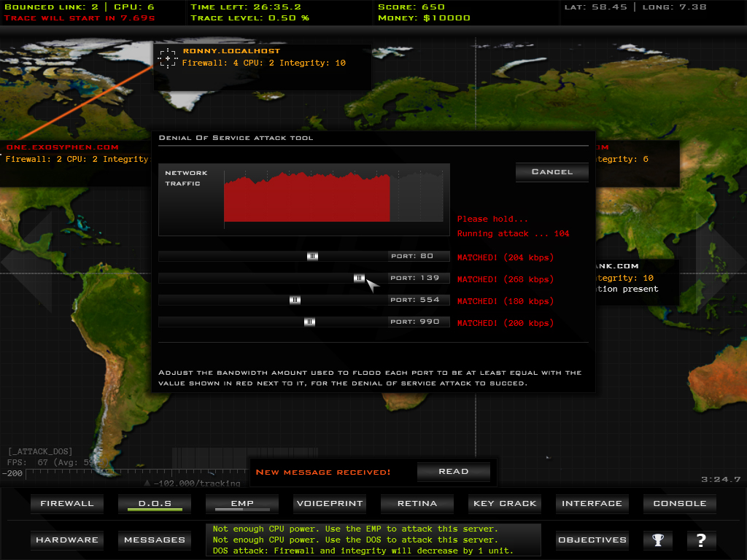Click the trophy achievements icon

coord(658,540)
